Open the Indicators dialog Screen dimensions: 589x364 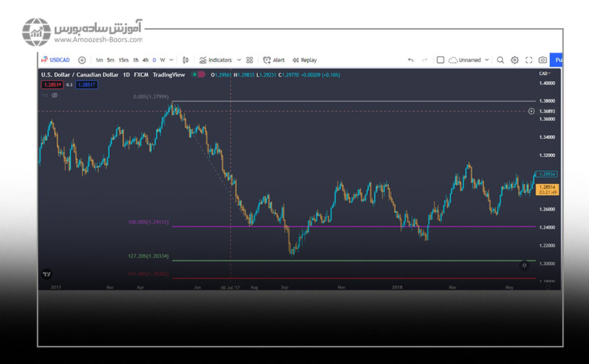coord(216,61)
